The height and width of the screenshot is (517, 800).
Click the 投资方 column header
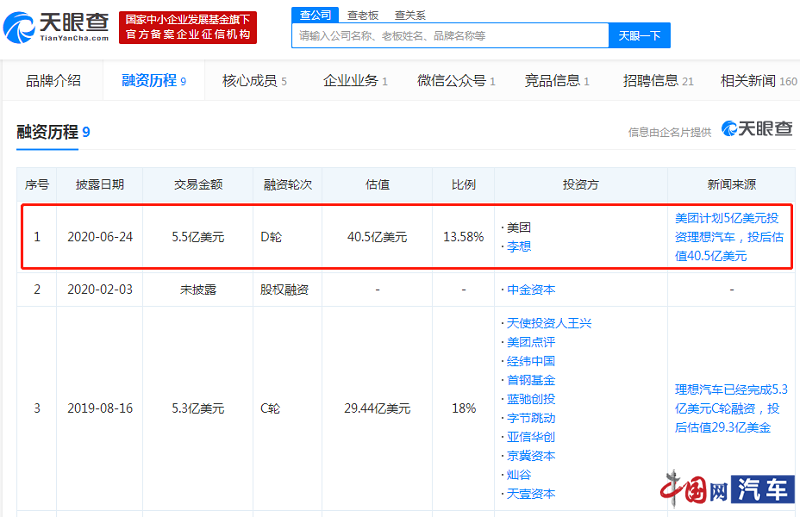click(x=581, y=184)
